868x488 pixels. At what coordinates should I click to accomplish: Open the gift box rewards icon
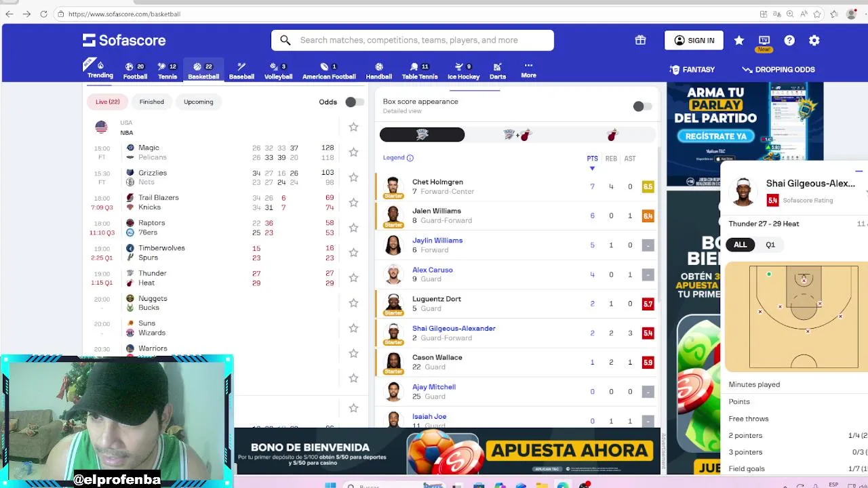point(640,40)
